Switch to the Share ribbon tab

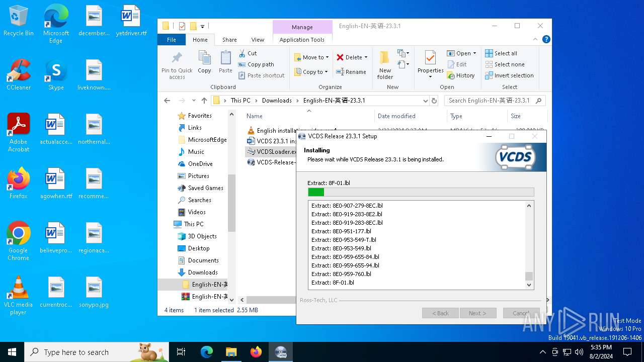click(229, 40)
